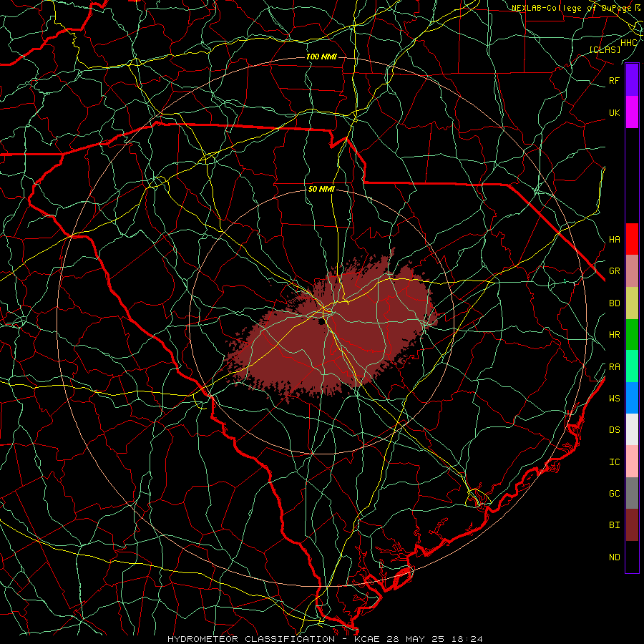Click the BI dark red legend swatch
This screenshot has width=644, height=644.
point(632,525)
